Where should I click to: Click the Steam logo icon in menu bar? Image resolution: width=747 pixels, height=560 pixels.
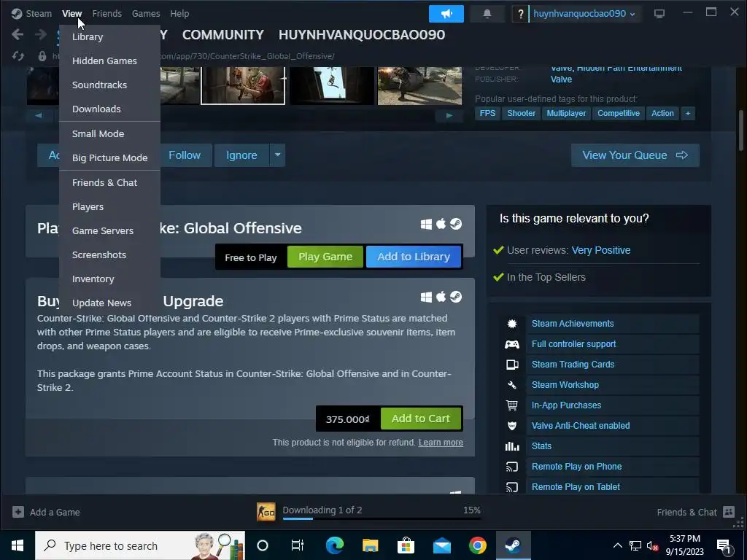pos(18,13)
